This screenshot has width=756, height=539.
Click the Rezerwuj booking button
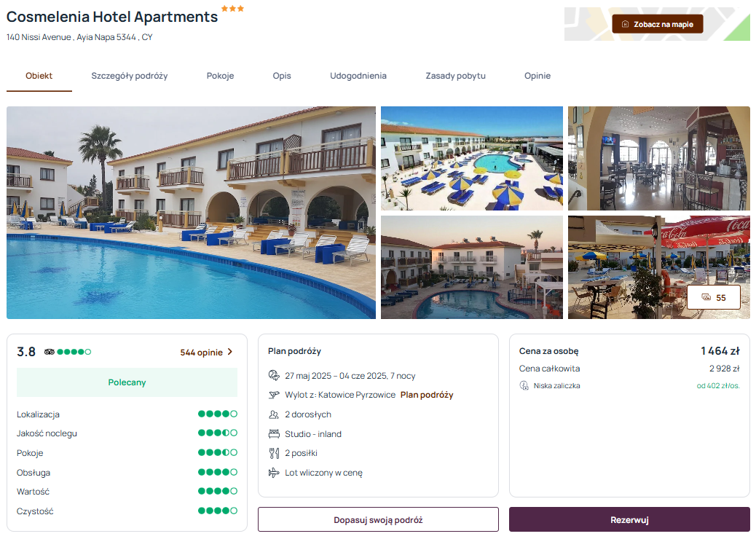click(629, 520)
